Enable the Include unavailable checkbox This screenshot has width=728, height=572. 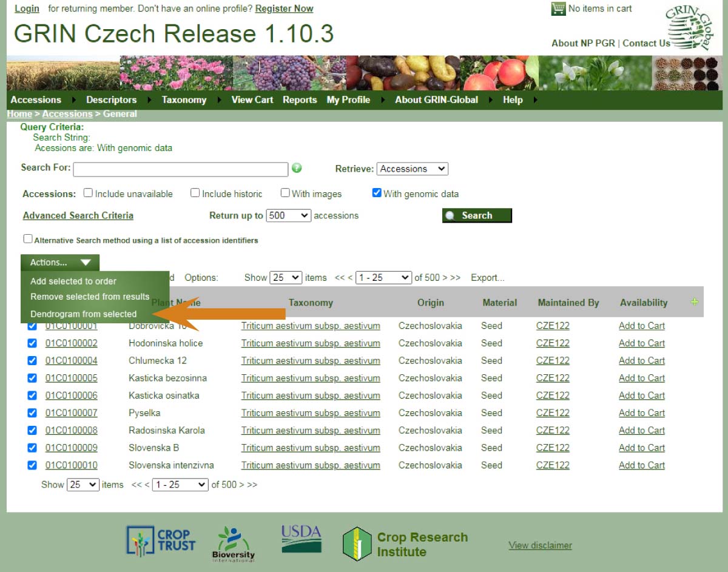click(x=88, y=193)
